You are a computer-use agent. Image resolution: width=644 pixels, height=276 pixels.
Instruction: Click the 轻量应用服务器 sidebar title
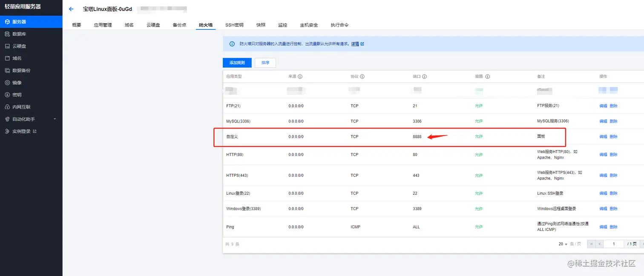click(x=23, y=6)
